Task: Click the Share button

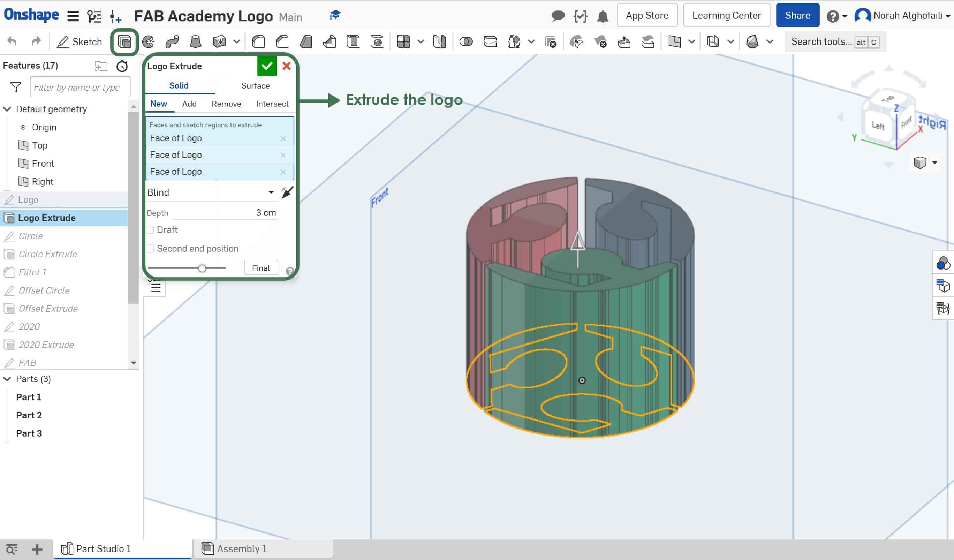Action: (x=797, y=15)
